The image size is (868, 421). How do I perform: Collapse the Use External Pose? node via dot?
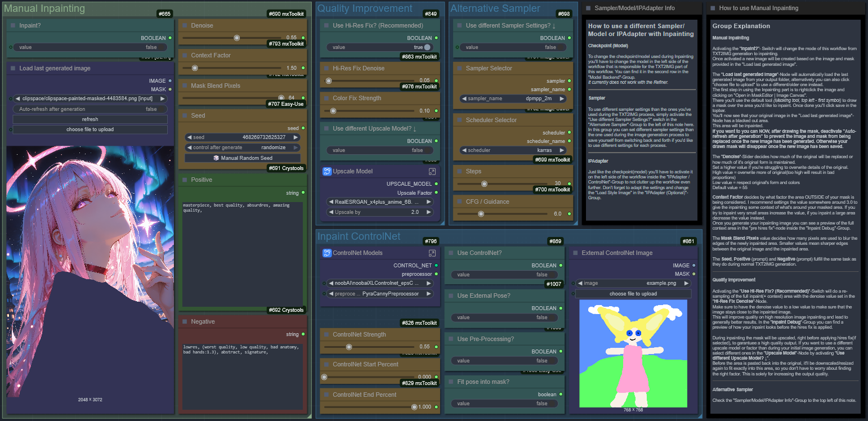pyautogui.click(x=450, y=295)
